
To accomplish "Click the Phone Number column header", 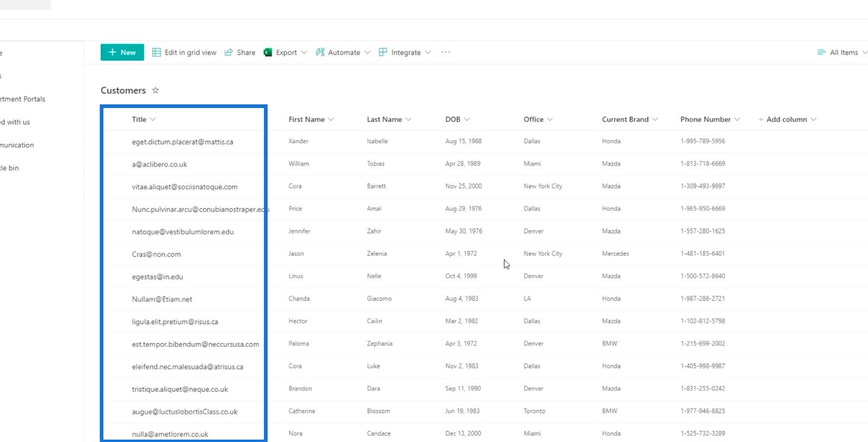I will click(705, 119).
